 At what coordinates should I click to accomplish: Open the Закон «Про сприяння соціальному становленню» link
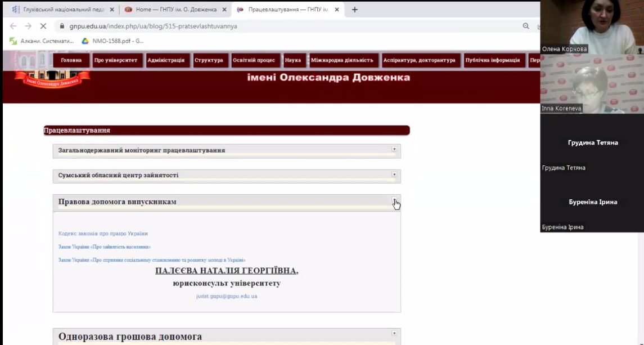point(152,260)
